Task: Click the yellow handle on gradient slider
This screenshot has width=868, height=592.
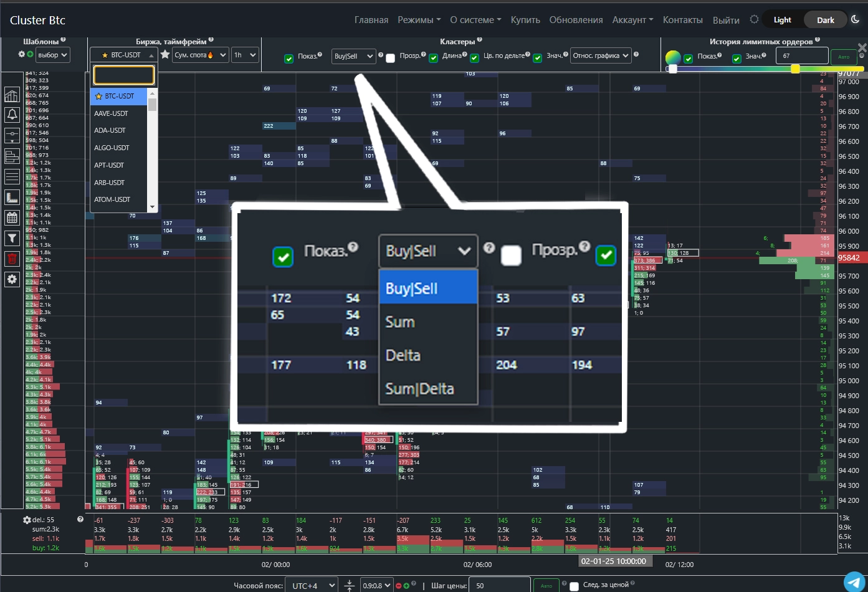Action: [x=795, y=69]
